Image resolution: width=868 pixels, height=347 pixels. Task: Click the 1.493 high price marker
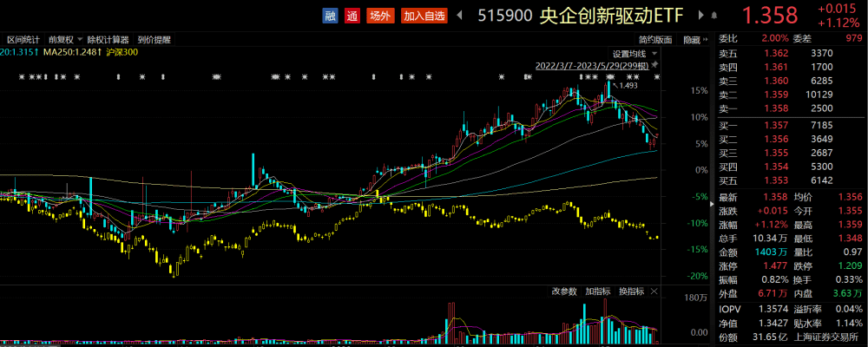click(628, 86)
